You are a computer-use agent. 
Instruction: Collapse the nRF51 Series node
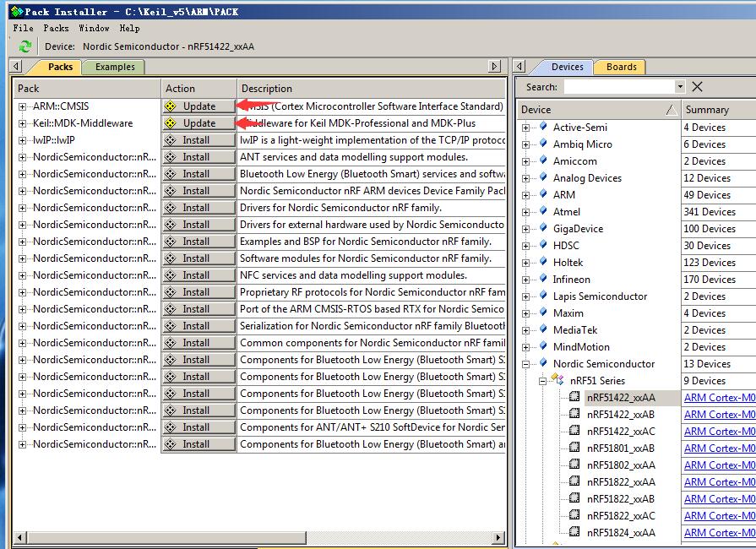(x=542, y=381)
